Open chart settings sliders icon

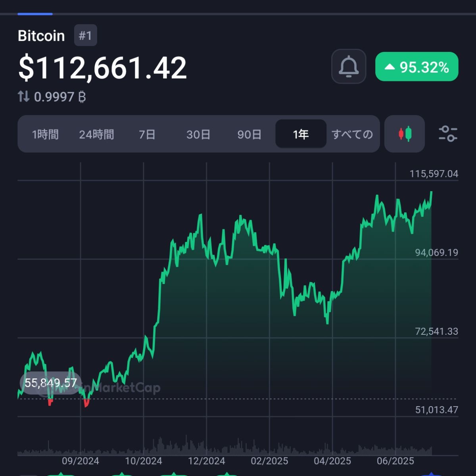click(x=448, y=134)
